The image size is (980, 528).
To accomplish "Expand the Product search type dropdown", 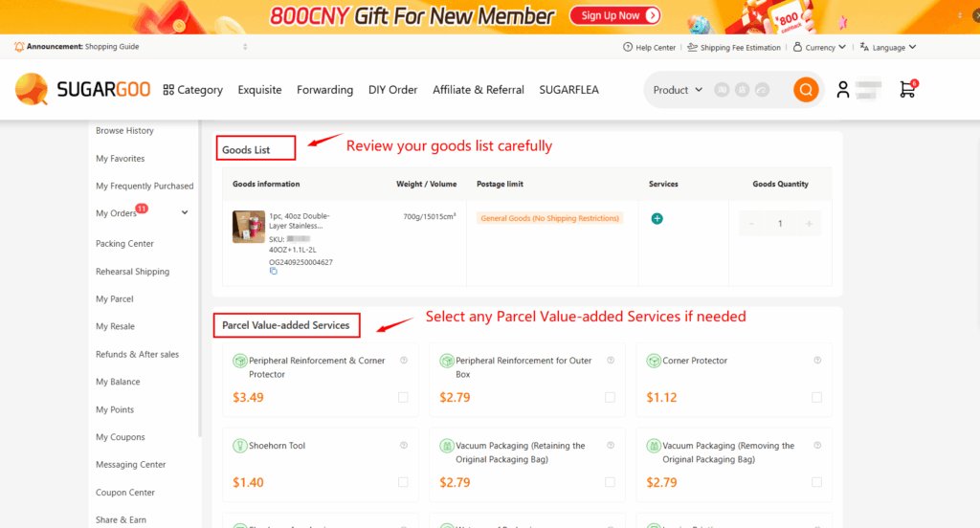I will click(678, 90).
